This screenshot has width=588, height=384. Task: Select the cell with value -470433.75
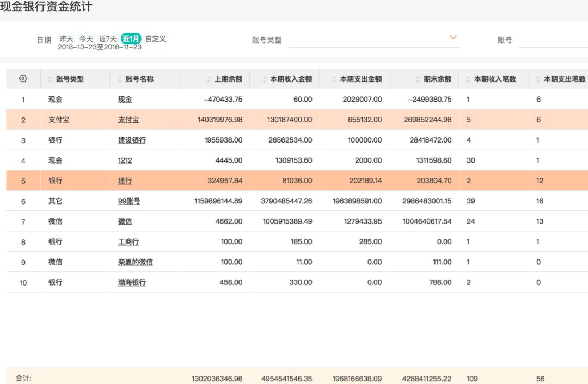223,100
